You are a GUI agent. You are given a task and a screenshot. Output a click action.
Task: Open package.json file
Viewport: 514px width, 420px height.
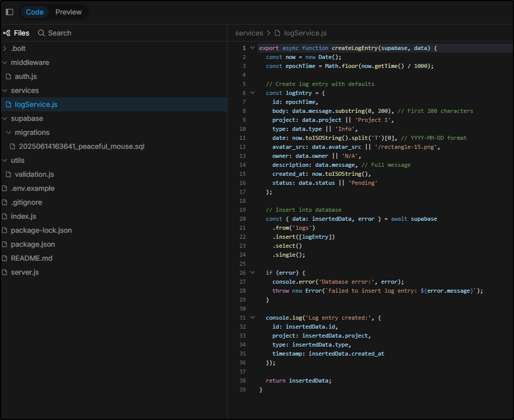pos(114,244)
